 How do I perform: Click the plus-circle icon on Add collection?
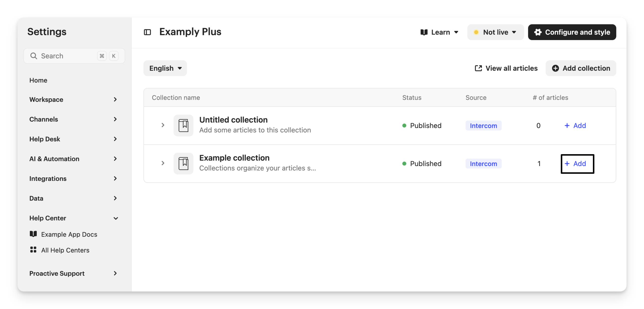tap(555, 68)
